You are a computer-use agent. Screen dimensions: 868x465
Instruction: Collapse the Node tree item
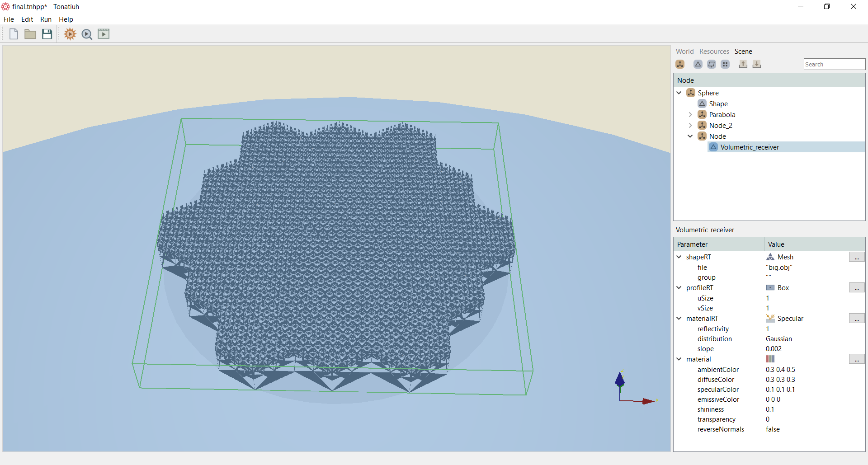point(690,136)
